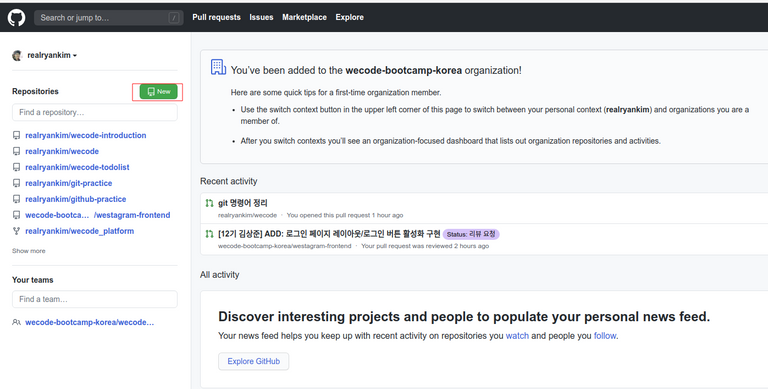Focus the Find a team field
The image size is (768, 389).
click(95, 299)
